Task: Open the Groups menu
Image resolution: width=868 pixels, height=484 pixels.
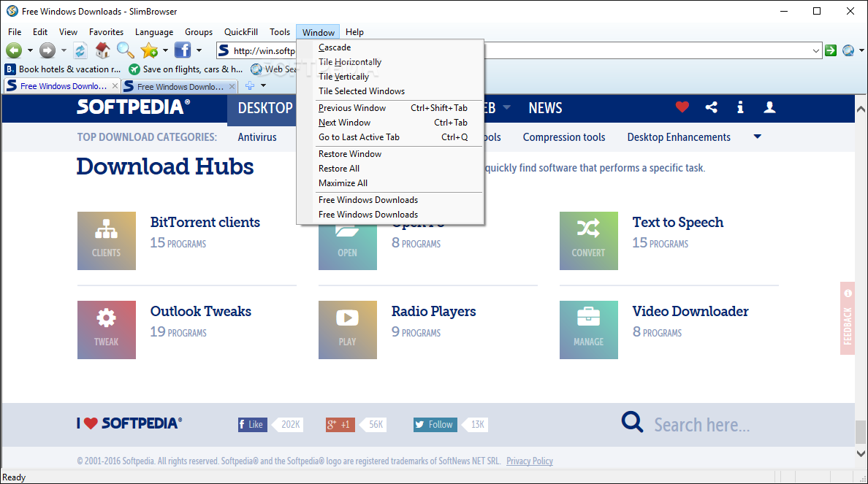Action: pyautogui.click(x=199, y=32)
